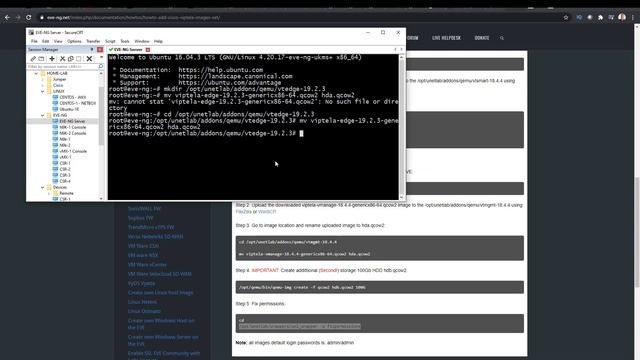The image size is (640, 360).
Task: Bookmark this page with the star icon
Action: point(566,18)
